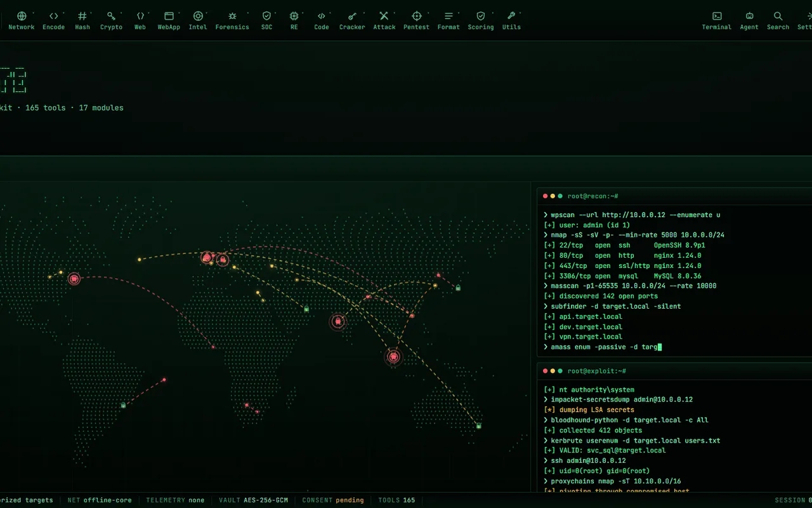
Task: Open the Intel module
Action: [198, 20]
